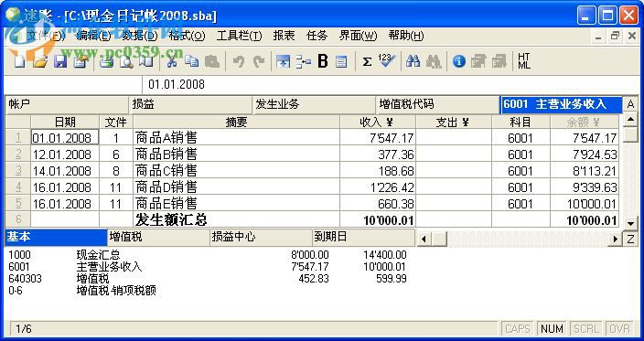Click the vertical scrollbar up arrow

pos(630,121)
